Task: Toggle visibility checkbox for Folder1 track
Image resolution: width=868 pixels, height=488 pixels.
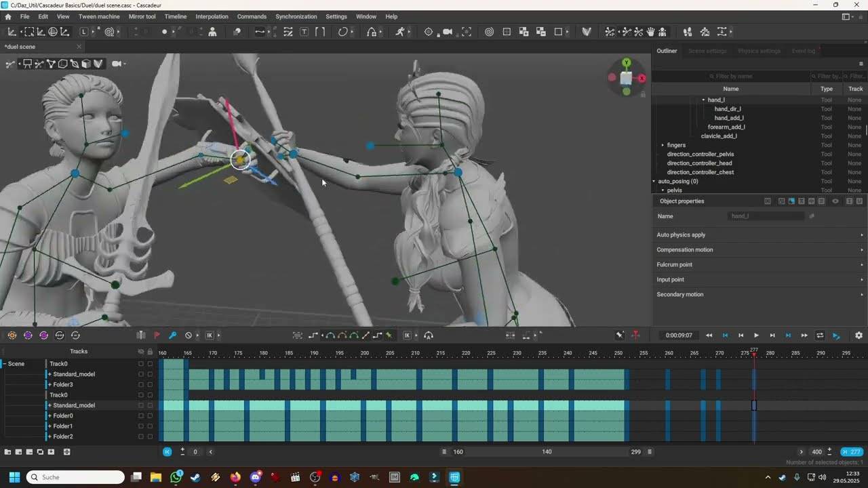Action: tap(141, 426)
